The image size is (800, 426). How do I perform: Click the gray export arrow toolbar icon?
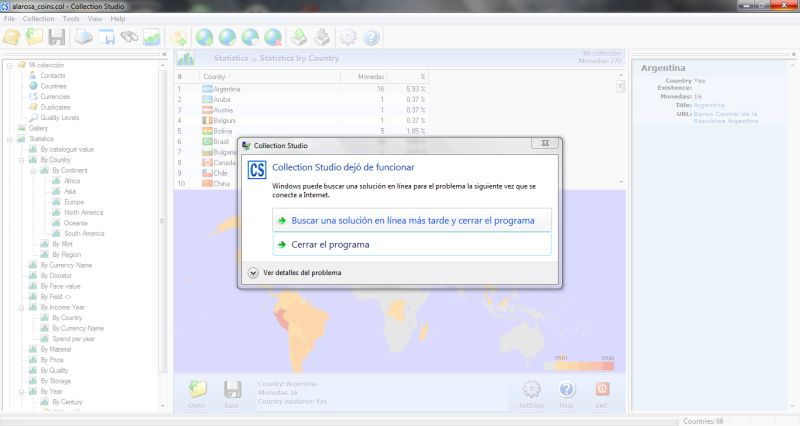pyautogui.click(x=322, y=37)
